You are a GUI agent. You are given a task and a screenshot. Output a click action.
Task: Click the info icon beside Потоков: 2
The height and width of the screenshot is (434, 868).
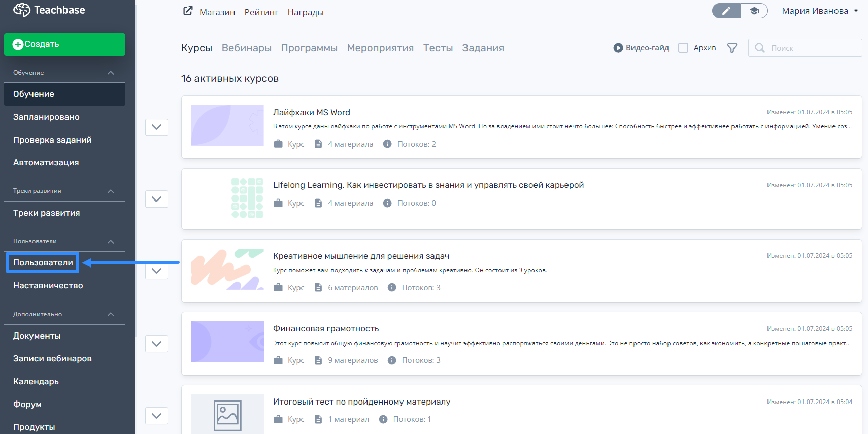coord(387,144)
